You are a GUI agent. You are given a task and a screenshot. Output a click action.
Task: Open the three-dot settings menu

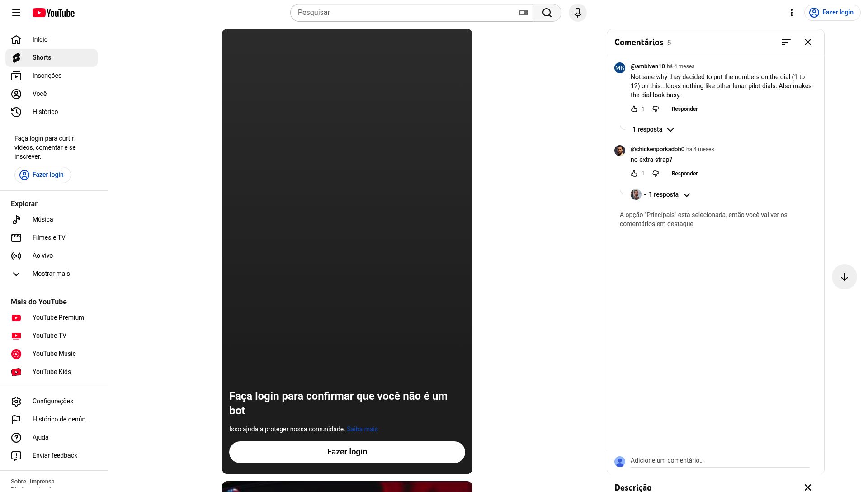[x=791, y=13]
